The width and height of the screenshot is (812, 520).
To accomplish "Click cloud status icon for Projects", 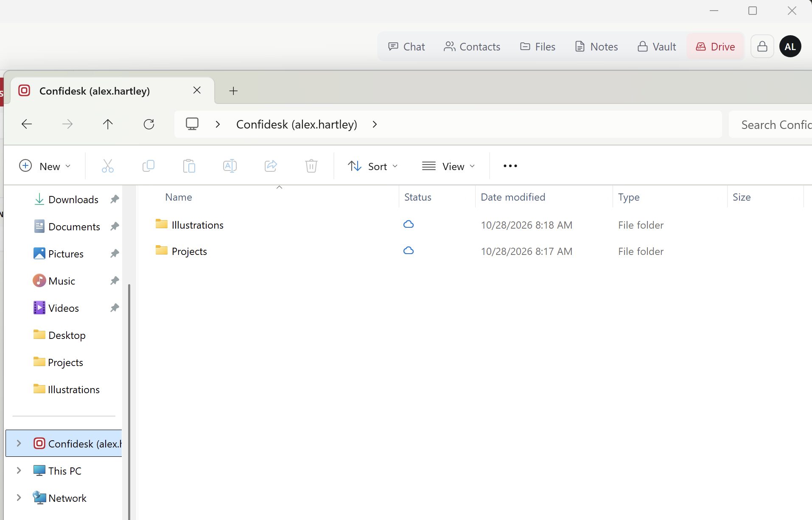I will click(409, 251).
